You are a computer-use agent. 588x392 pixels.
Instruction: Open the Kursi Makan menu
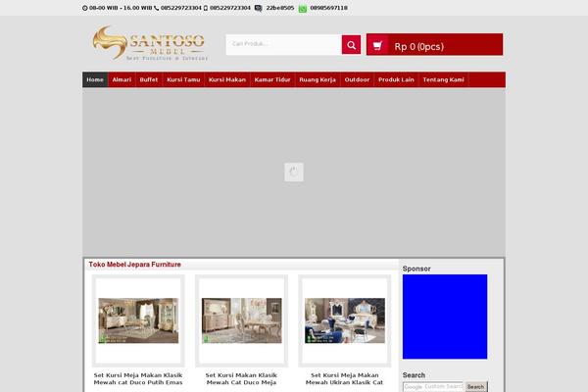pos(227,79)
